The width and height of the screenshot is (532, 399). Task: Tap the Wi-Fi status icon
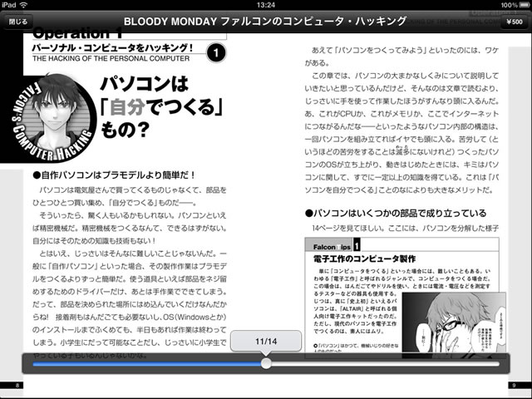(23, 5)
